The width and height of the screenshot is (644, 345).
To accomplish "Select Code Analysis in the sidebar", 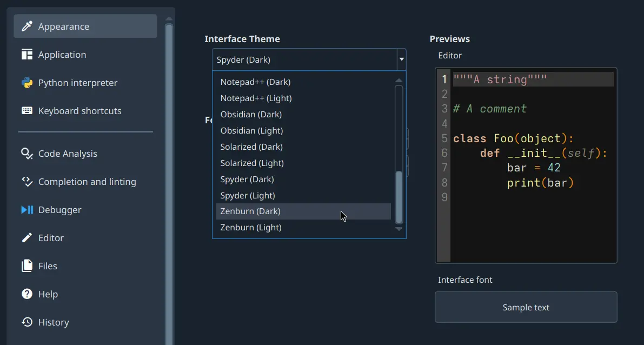I will (85, 154).
